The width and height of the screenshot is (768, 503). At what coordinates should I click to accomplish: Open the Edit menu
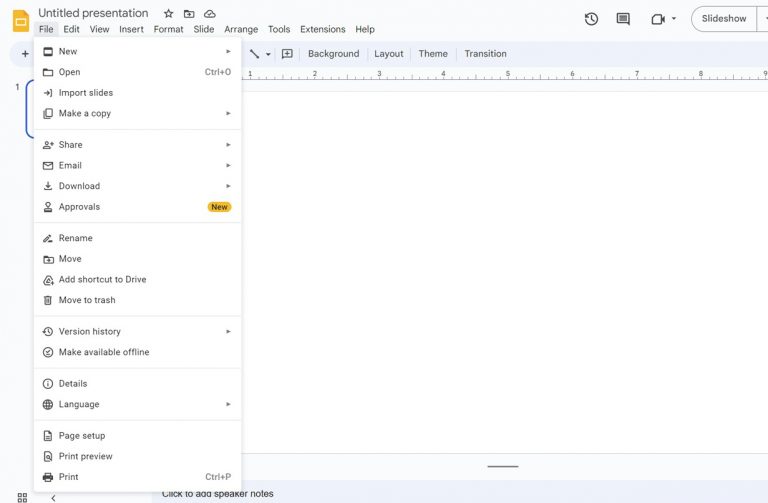coord(72,29)
